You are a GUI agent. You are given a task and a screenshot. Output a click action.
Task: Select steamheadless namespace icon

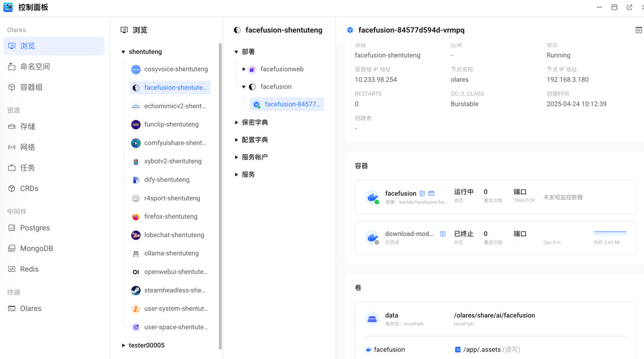[x=136, y=291]
